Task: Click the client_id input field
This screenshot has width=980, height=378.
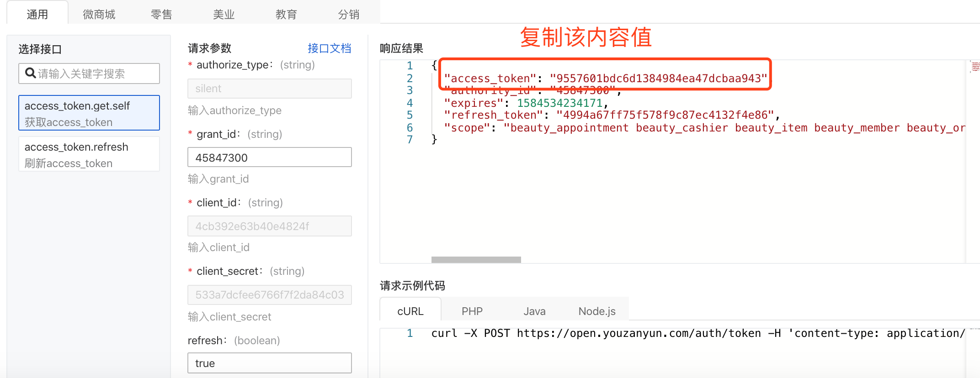Action: click(270, 226)
